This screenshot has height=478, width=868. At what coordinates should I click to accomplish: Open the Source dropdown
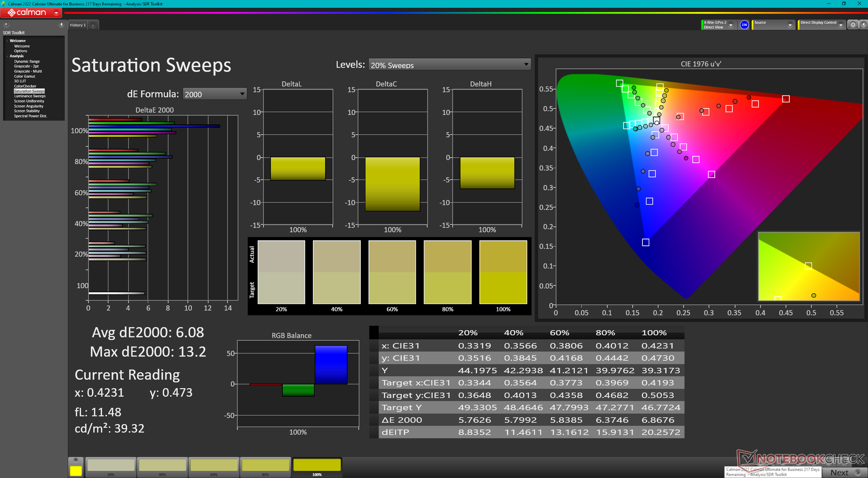(773, 25)
